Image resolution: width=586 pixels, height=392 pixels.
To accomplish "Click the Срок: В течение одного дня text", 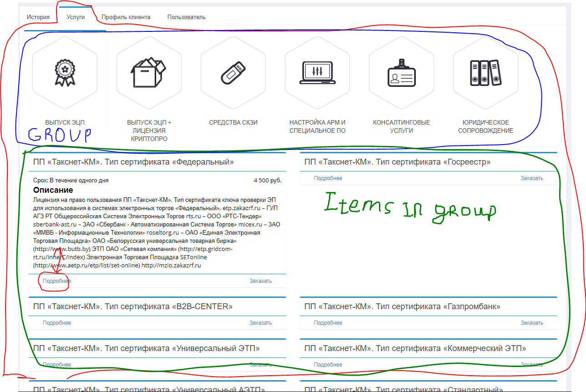I will pyautogui.click(x=71, y=181).
